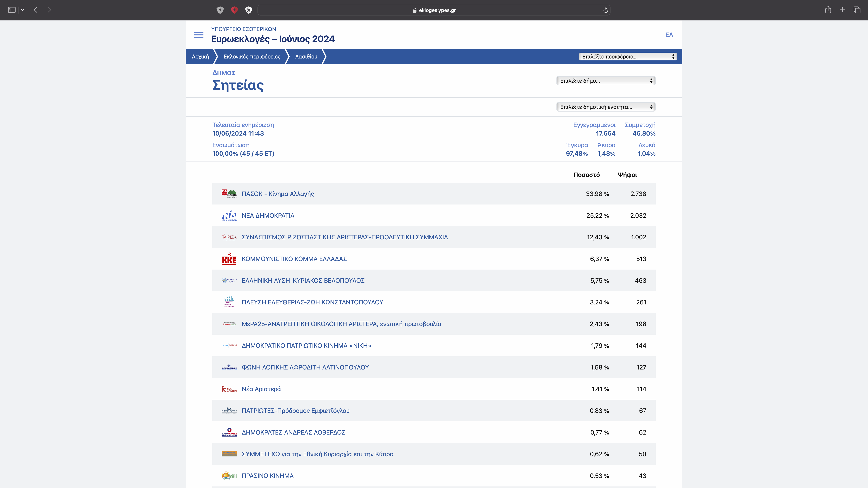Screen dimensions: 868x488
Task: Click the Νέα Αριστερά party logo
Action: (x=229, y=389)
